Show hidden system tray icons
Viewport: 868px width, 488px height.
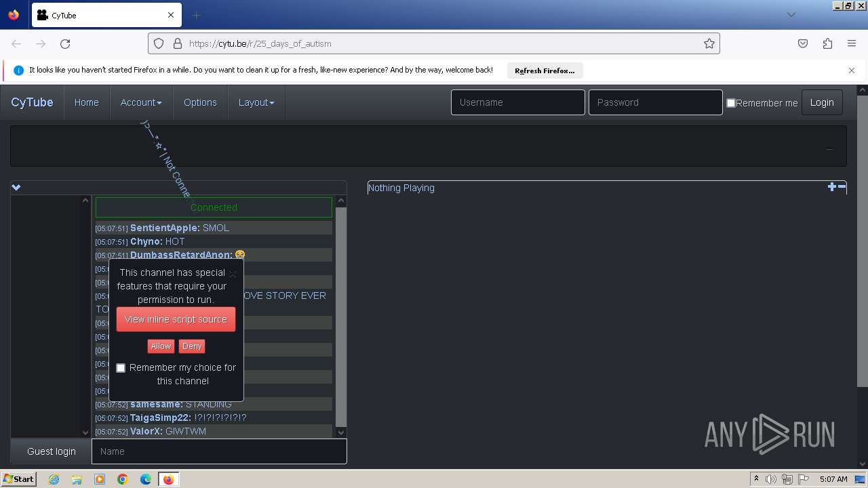click(x=756, y=479)
